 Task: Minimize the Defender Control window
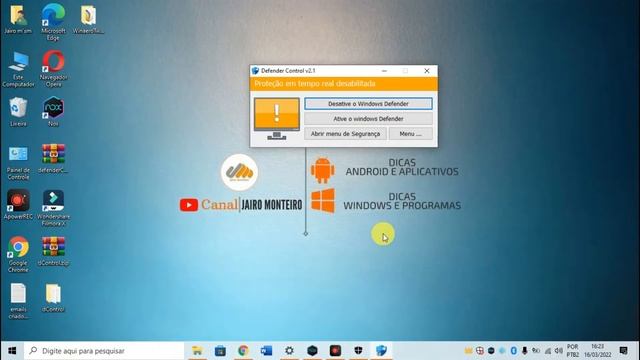(384, 71)
